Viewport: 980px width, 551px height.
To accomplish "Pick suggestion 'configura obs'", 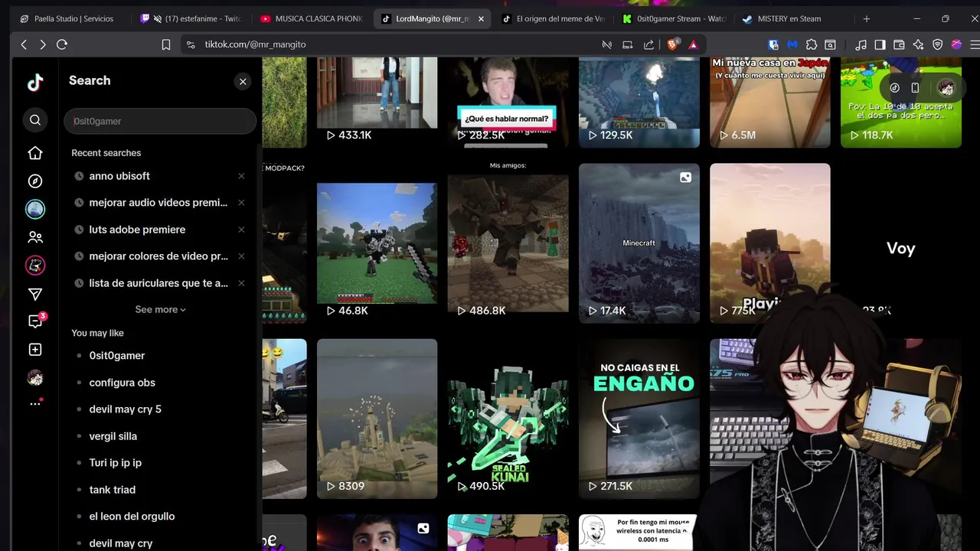I will tap(122, 383).
